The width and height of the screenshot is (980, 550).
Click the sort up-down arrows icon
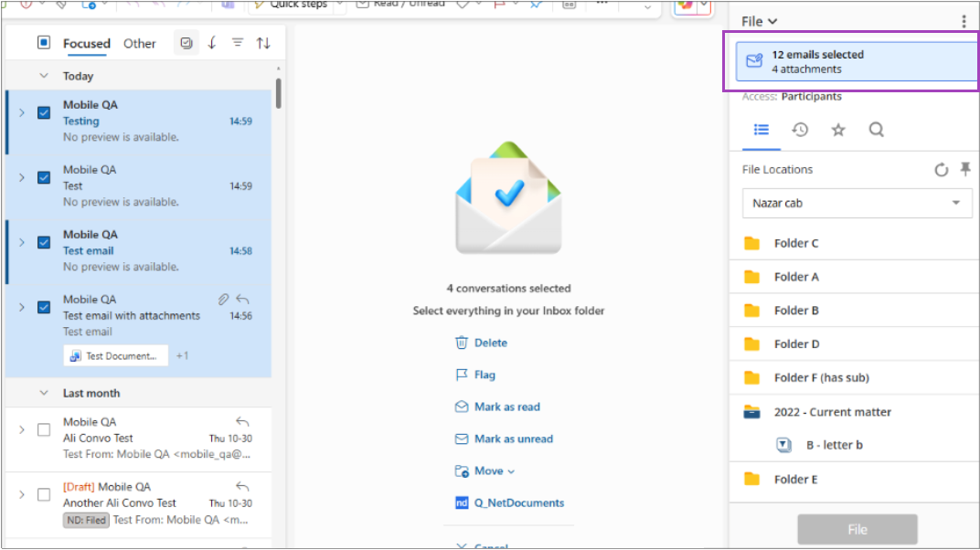(x=263, y=43)
